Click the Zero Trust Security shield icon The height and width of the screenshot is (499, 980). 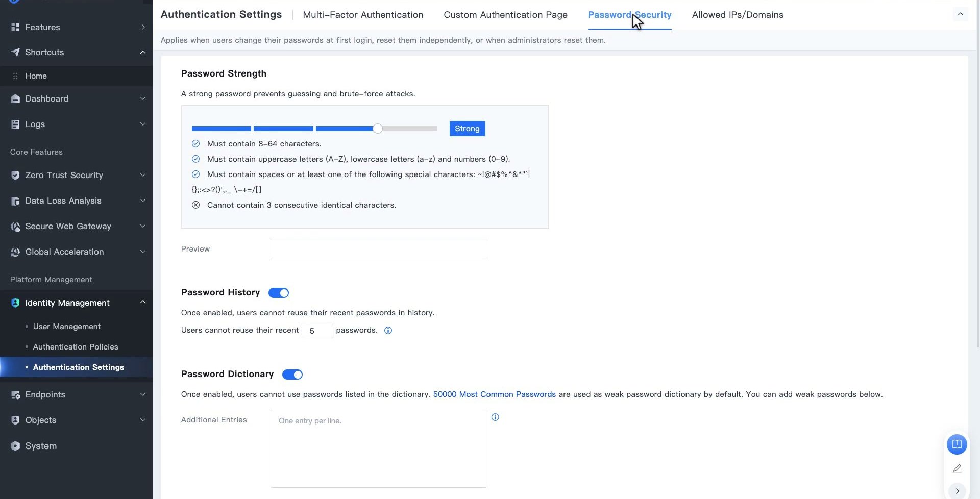(15, 175)
